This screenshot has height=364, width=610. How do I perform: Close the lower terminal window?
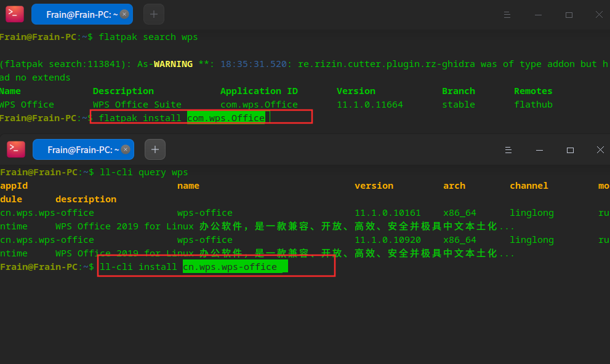tap(600, 149)
